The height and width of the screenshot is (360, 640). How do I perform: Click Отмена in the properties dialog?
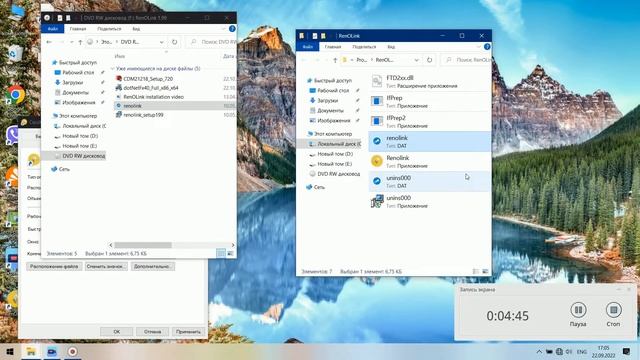(x=152, y=331)
